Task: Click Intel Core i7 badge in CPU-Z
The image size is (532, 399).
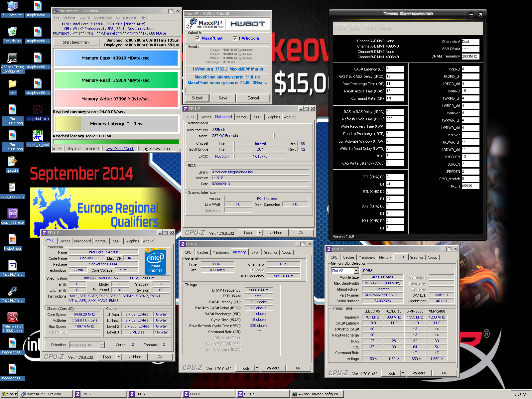Action: (x=155, y=261)
